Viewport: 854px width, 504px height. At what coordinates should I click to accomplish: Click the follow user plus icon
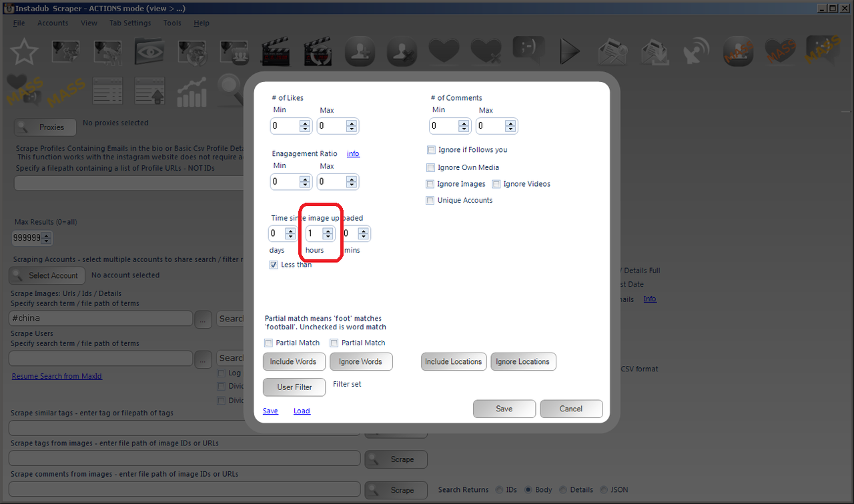[x=360, y=51]
